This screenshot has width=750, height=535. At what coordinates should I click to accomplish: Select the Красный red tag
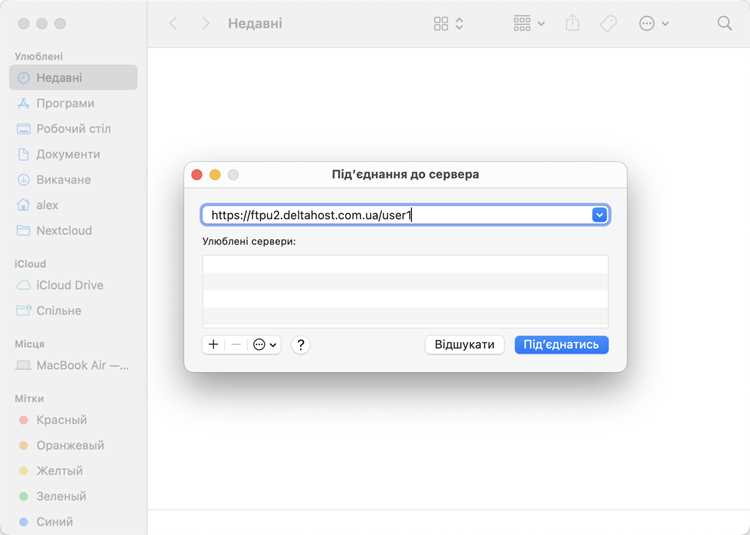(73, 420)
